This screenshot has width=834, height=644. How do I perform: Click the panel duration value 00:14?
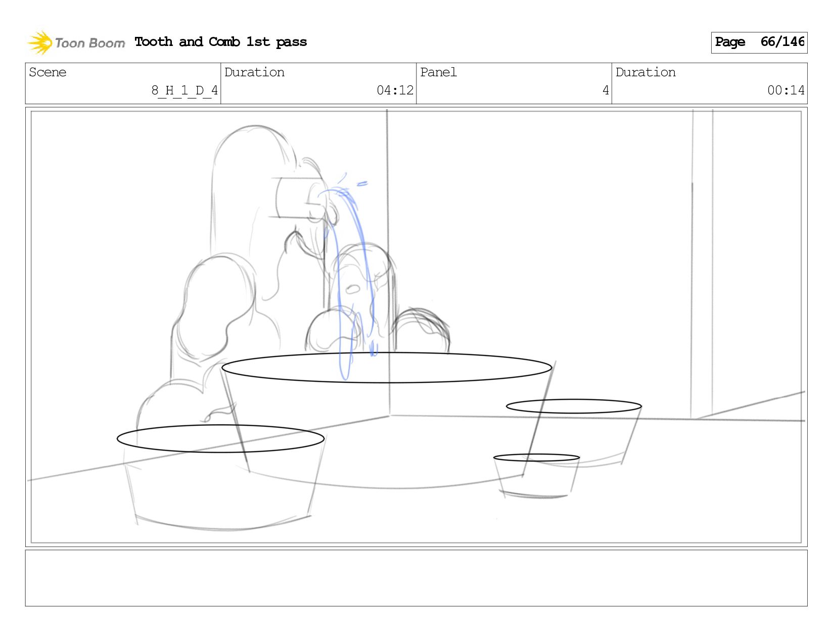(x=786, y=90)
